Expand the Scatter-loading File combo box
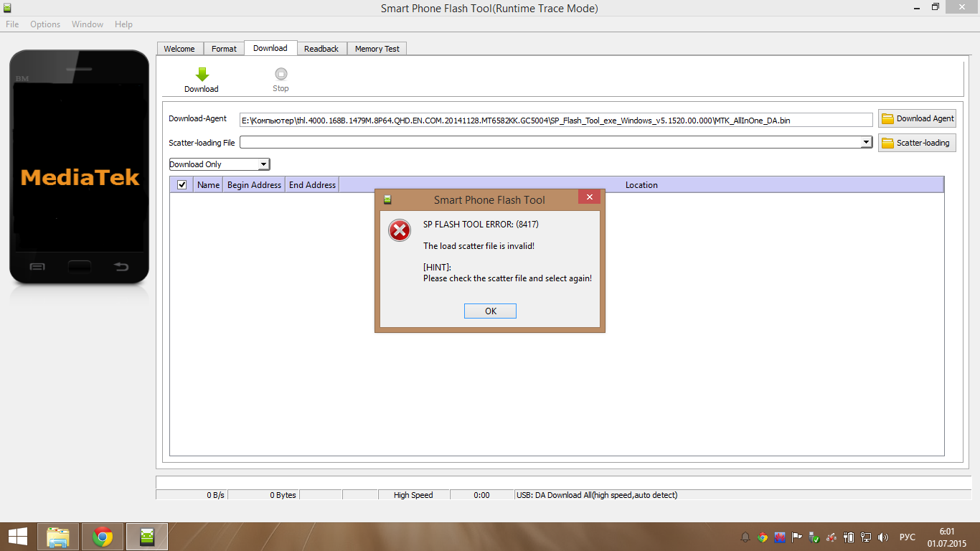Screen dimensions: 980x551 (866, 143)
